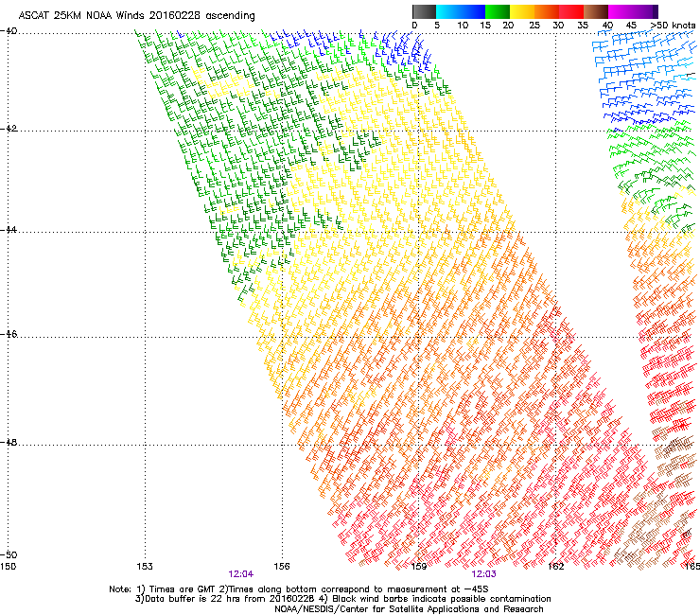Click the yellow 20-25 knots legend swatch

(x=521, y=11)
